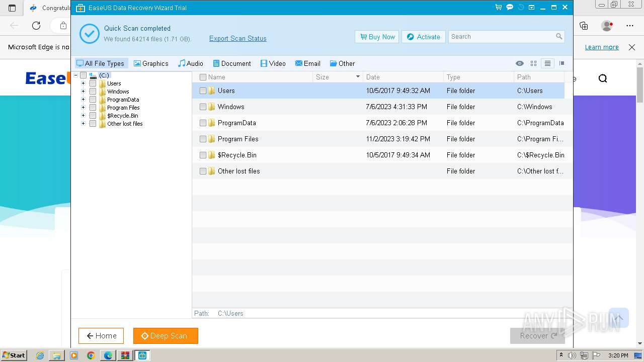The height and width of the screenshot is (362, 644).
Task: Check the Windows row checkbox in list
Action: [203, 107]
